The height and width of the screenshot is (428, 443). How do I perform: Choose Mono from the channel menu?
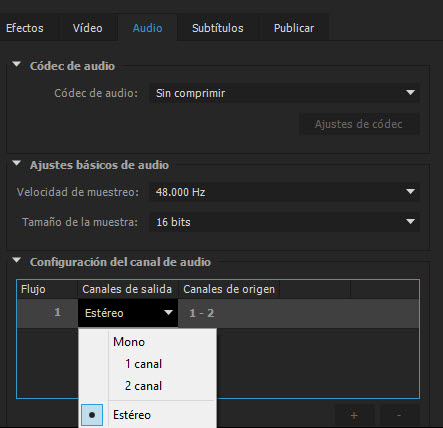click(129, 342)
